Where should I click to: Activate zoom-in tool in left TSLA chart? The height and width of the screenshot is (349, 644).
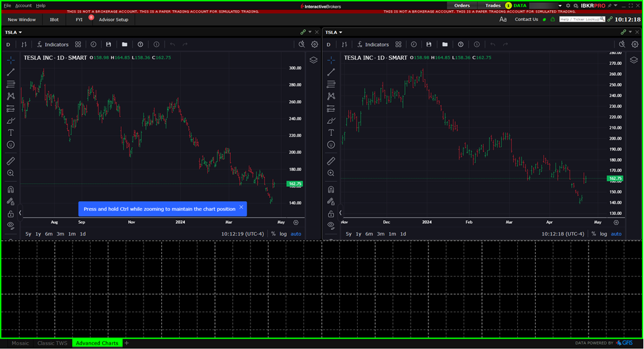point(11,173)
